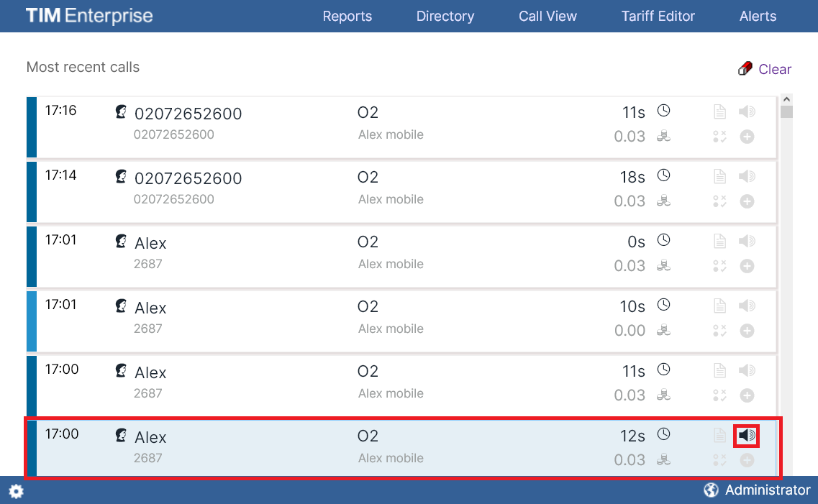Open the Tariff Editor

pyautogui.click(x=658, y=16)
